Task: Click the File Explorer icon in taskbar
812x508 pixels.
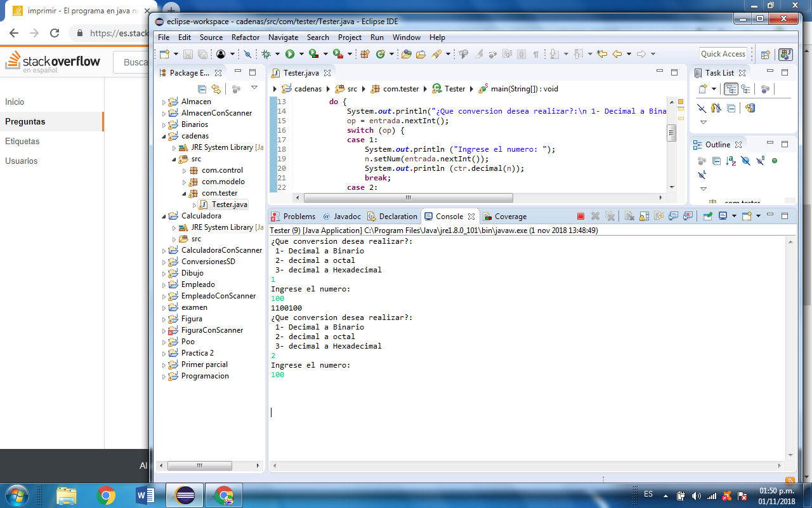Action: tap(67, 495)
